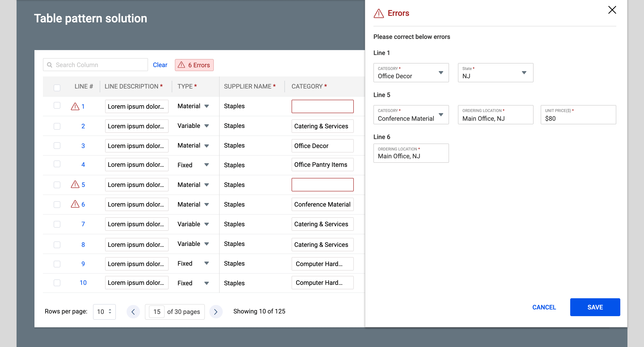Open line number 10 link
644x347 pixels.
[83, 283]
